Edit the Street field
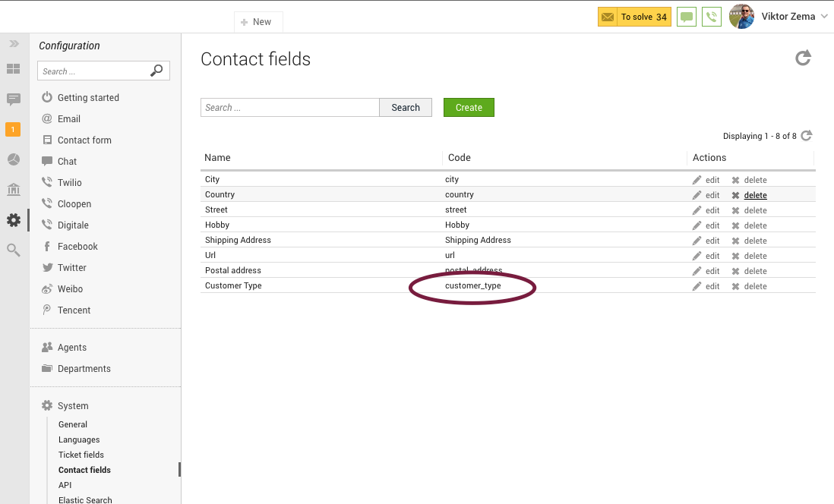This screenshot has height=504, width=834. (x=706, y=210)
